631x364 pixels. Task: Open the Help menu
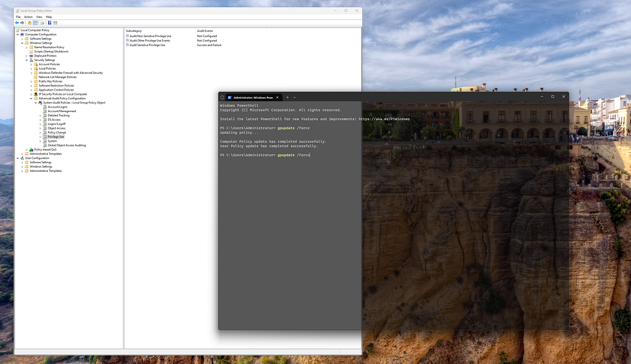click(49, 17)
